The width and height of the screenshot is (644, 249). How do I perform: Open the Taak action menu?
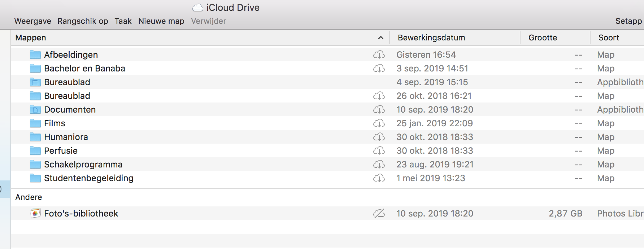pos(123,21)
